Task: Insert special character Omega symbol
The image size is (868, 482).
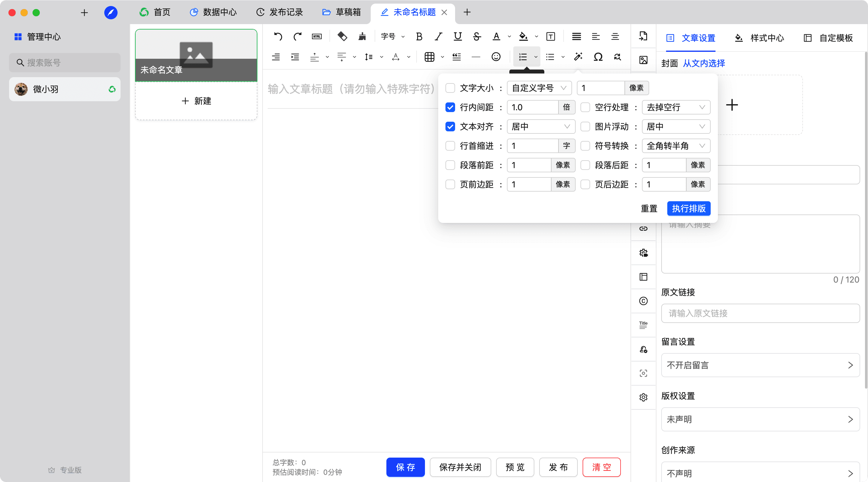Action: (x=598, y=57)
